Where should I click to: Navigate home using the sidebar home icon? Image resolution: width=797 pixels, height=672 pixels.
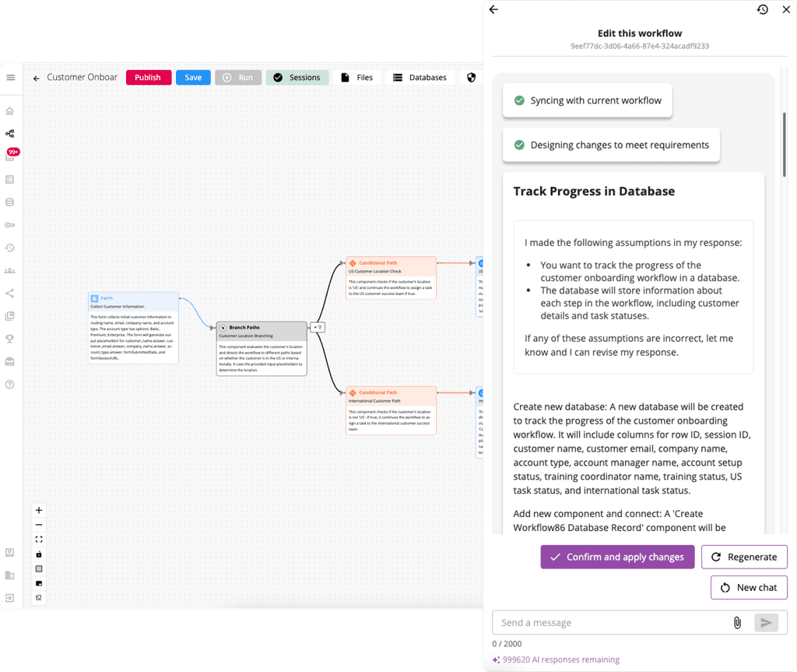[x=10, y=111]
